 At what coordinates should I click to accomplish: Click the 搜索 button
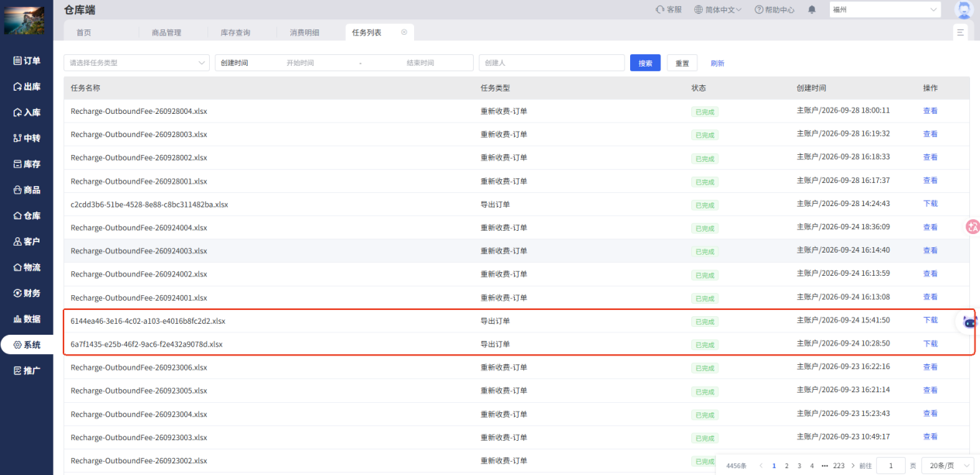(x=646, y=63)
